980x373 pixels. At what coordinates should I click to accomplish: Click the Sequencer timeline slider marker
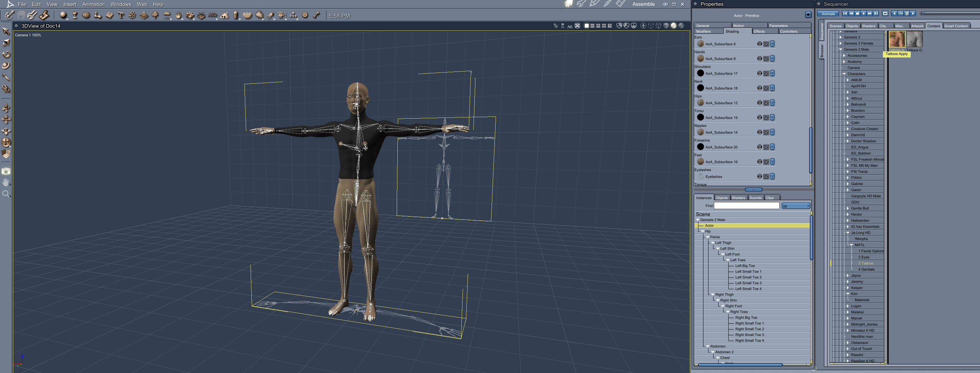922,13
